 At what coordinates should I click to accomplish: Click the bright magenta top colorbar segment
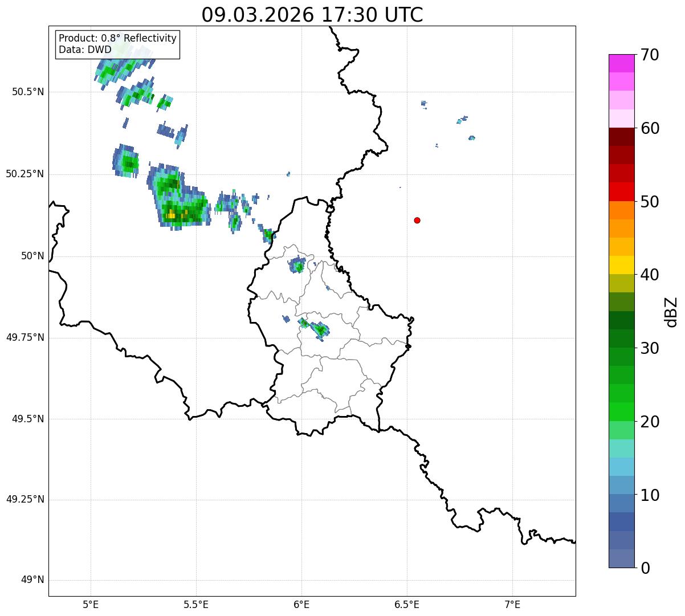(621, 63)
